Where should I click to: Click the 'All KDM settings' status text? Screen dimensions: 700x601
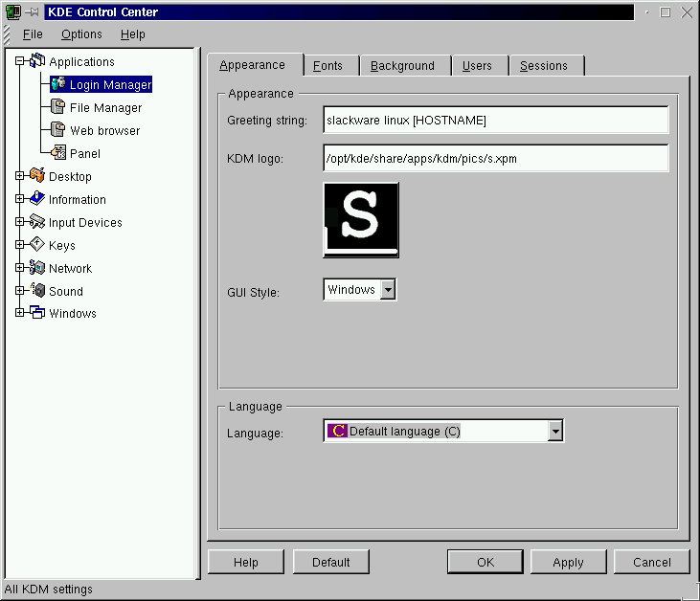coord(48,590)
